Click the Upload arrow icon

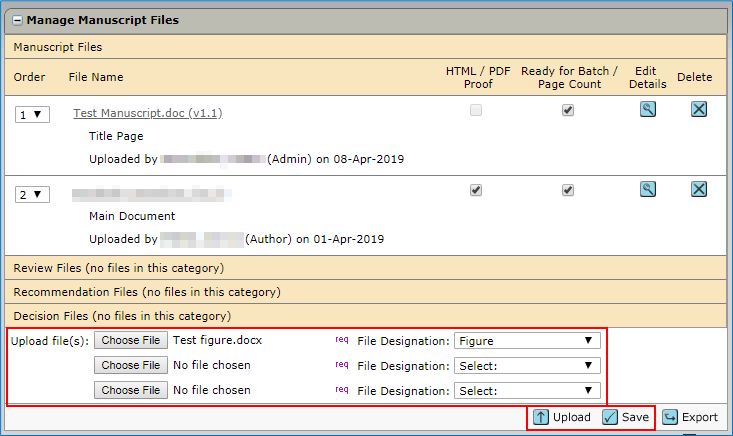541,417
